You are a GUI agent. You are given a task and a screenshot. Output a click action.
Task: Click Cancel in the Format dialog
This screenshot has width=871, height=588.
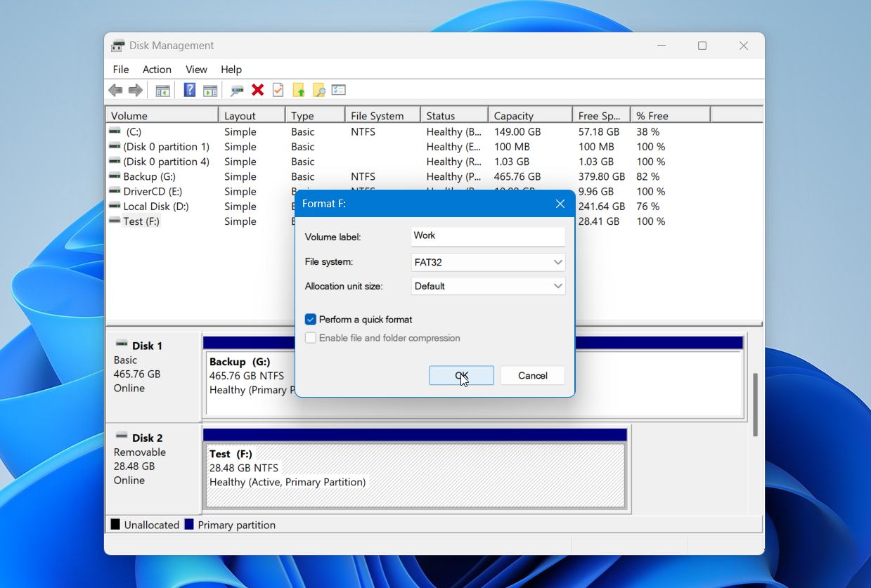(533, 375)
